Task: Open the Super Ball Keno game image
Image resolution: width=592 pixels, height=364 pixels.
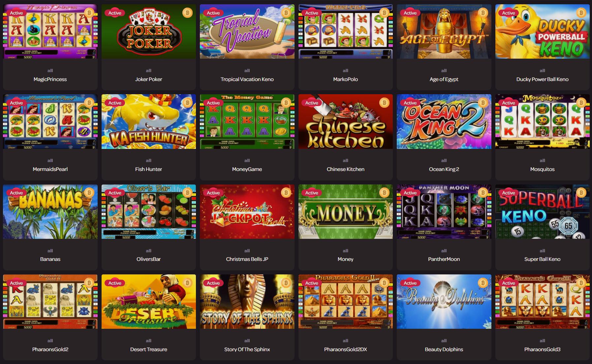Action: tap(542, 211)
